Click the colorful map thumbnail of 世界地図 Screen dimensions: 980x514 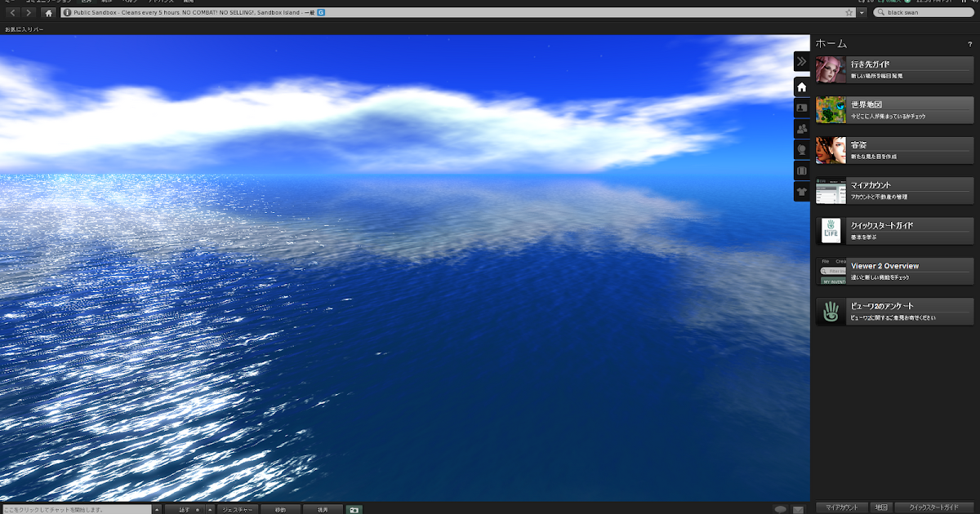831,109
